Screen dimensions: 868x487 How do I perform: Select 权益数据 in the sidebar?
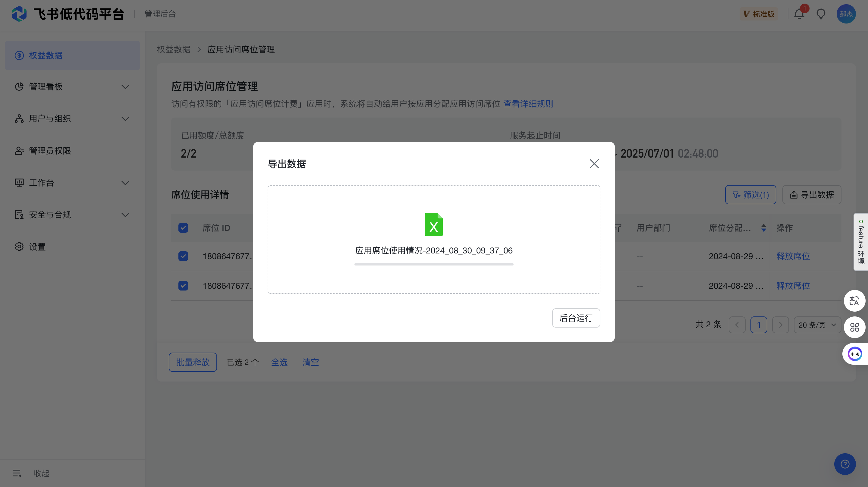click(72, 55)
